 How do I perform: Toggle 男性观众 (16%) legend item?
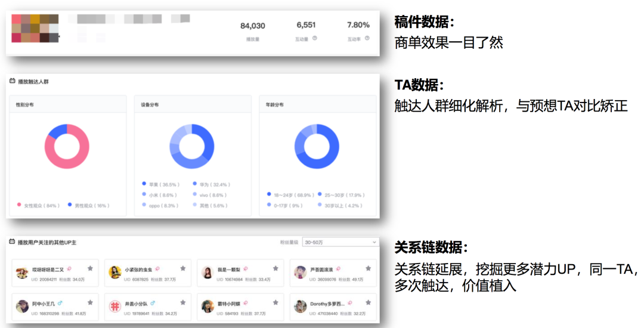tap(89, 205)
